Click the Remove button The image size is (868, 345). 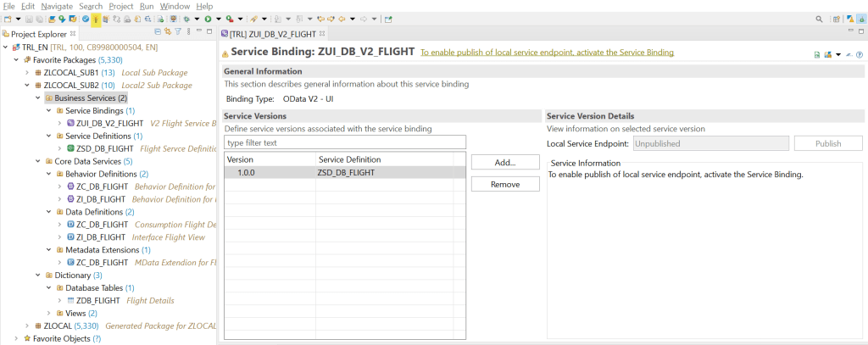504,183
